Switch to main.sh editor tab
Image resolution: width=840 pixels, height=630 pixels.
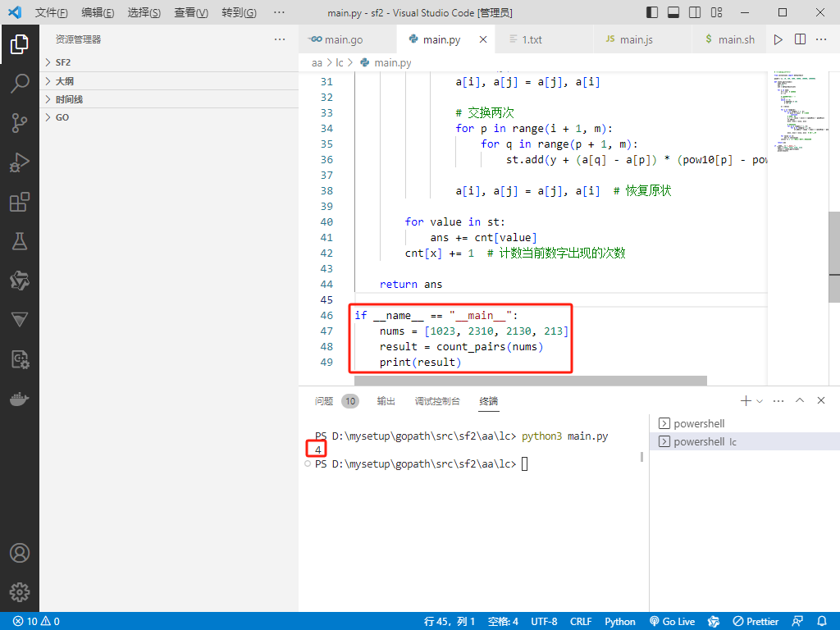point(730,39)
